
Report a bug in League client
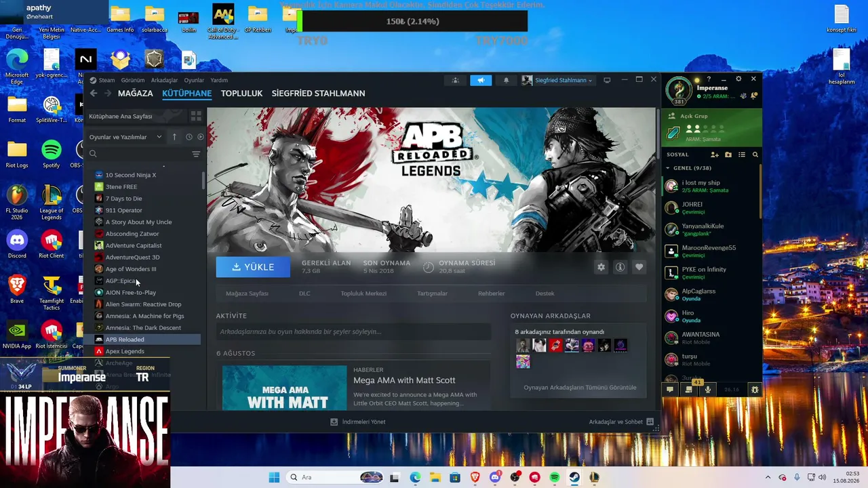click(755, 390)
